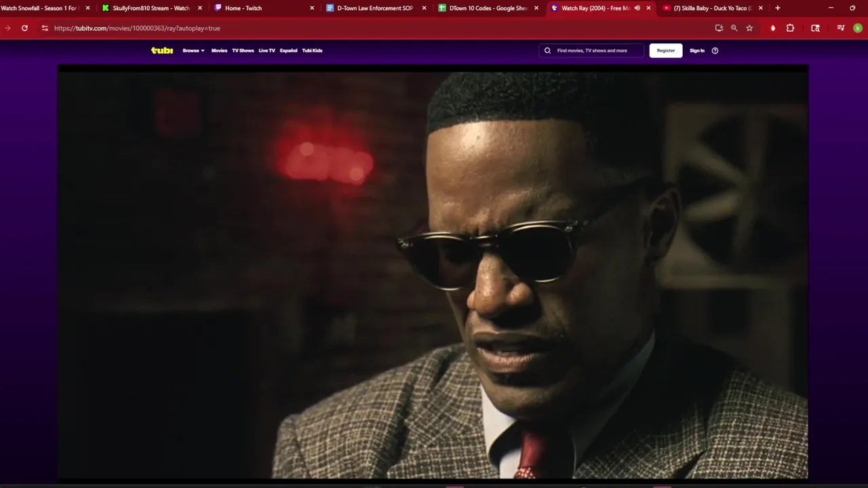This screenshot has height=488, width=868.
Task: Close the Watch Ray (2004) tab
Action: tap(648, 8)
